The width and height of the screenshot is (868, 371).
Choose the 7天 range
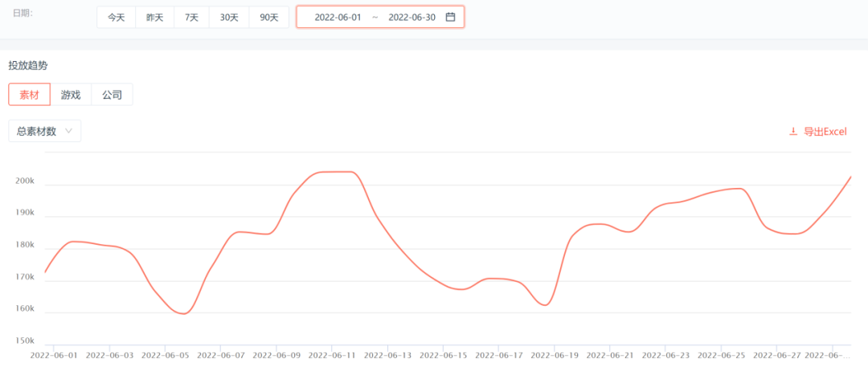tap(191, 17)
